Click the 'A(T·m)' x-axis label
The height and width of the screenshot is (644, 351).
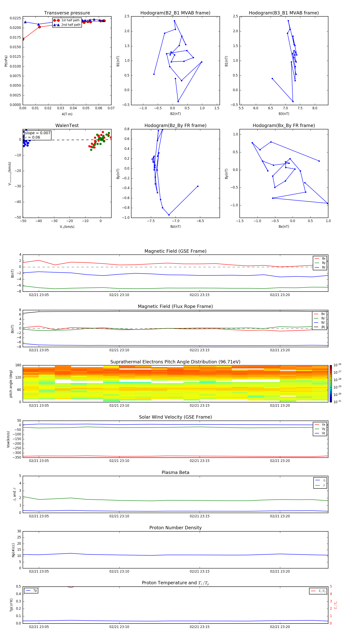click(x=67, y=114)
